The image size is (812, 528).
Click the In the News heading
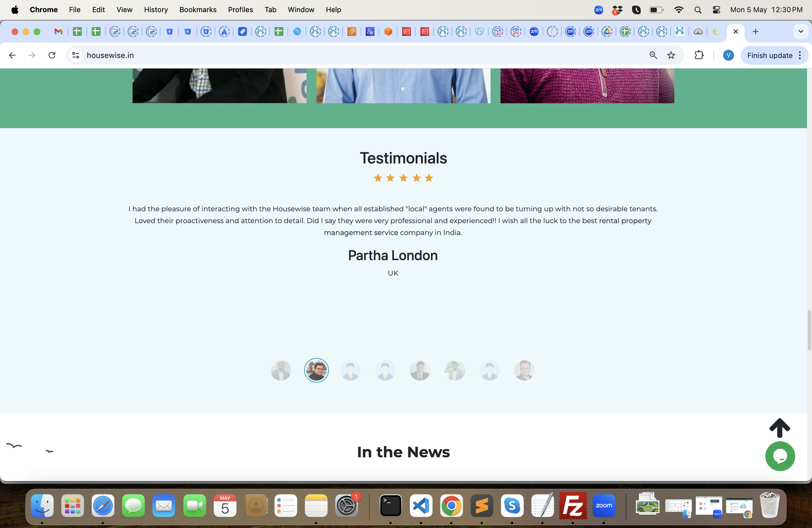pos(403,452)
